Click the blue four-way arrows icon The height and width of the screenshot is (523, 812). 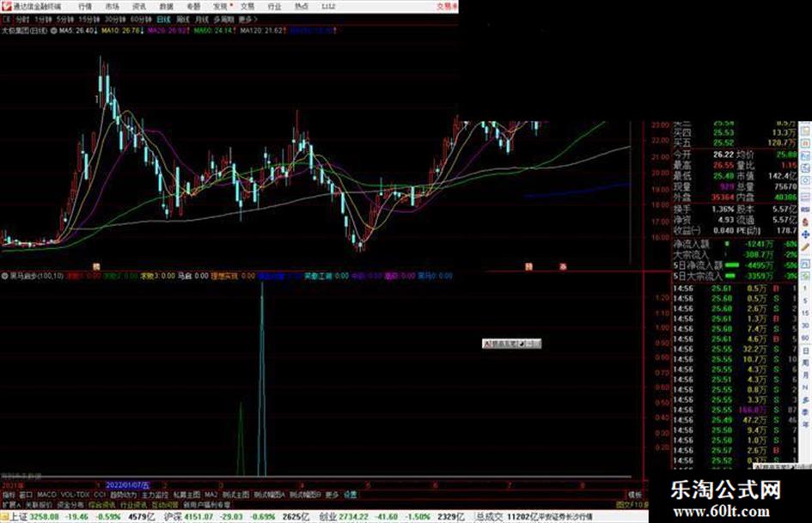(x=805, y=234)
